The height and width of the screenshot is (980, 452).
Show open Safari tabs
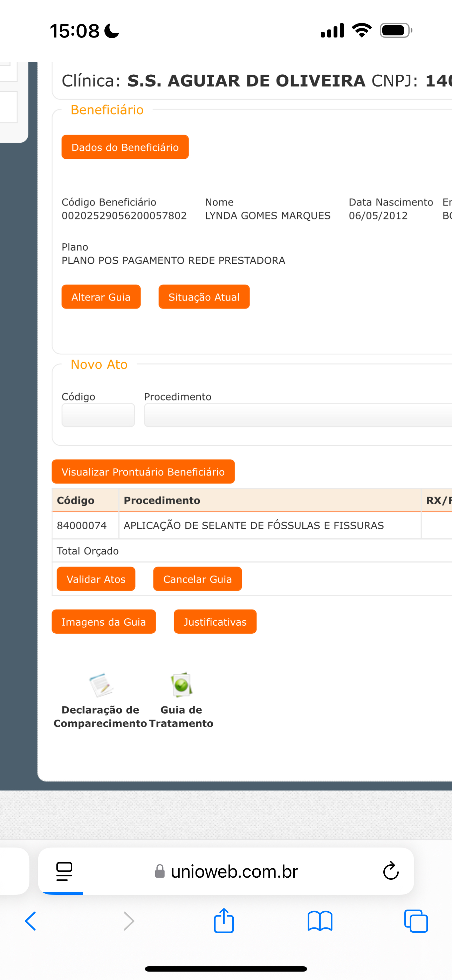[x=416, y=921]
